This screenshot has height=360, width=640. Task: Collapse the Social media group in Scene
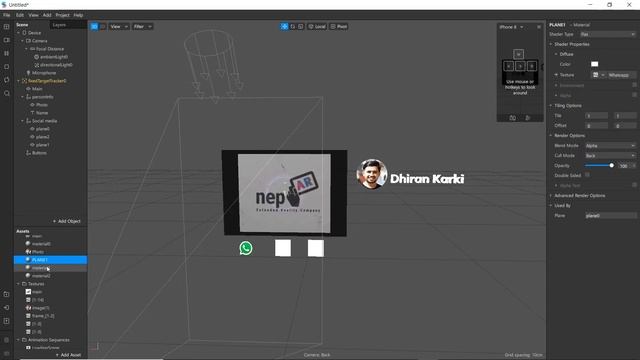pyautogui.click(x=22, y=121)
